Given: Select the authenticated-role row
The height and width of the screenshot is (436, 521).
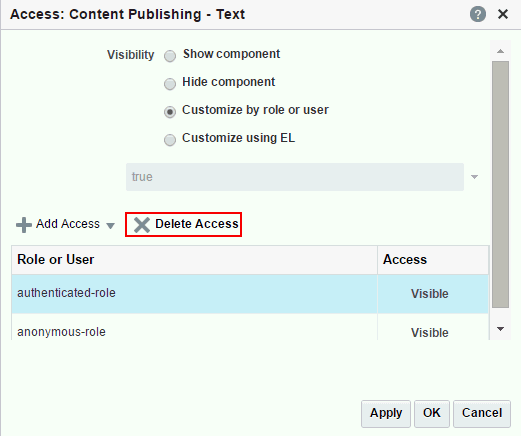Looking at the screenshot, I should click(250, 294).
